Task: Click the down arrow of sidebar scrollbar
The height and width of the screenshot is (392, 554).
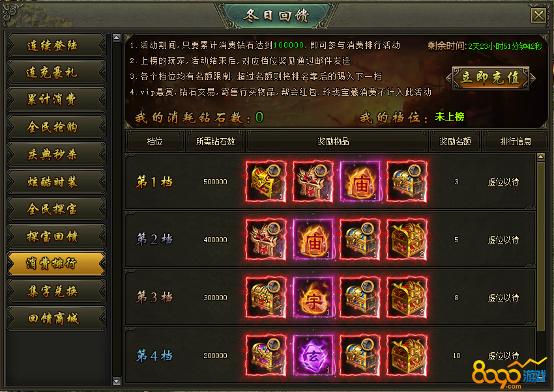Action: (x=117, y=381)
